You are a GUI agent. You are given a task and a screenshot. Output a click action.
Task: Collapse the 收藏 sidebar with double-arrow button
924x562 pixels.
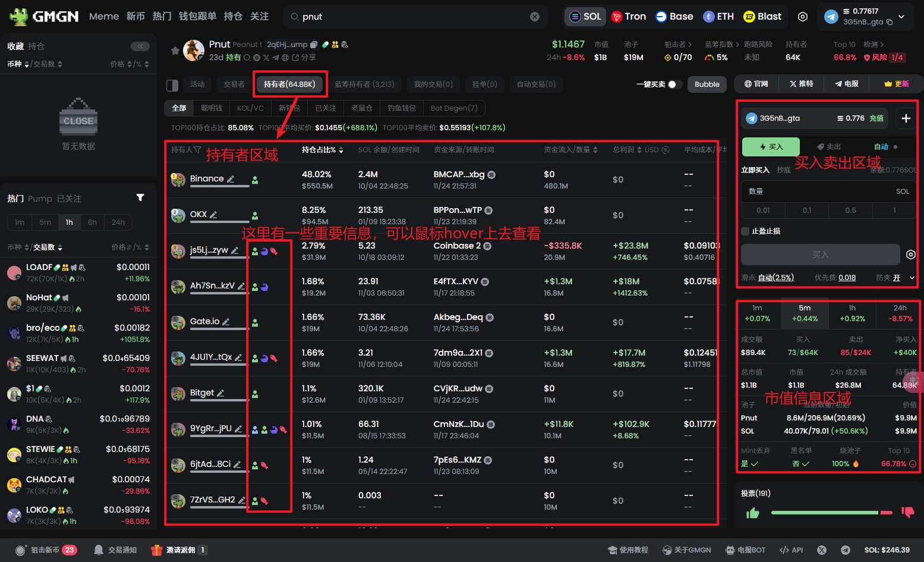click(x=140, y=46)
